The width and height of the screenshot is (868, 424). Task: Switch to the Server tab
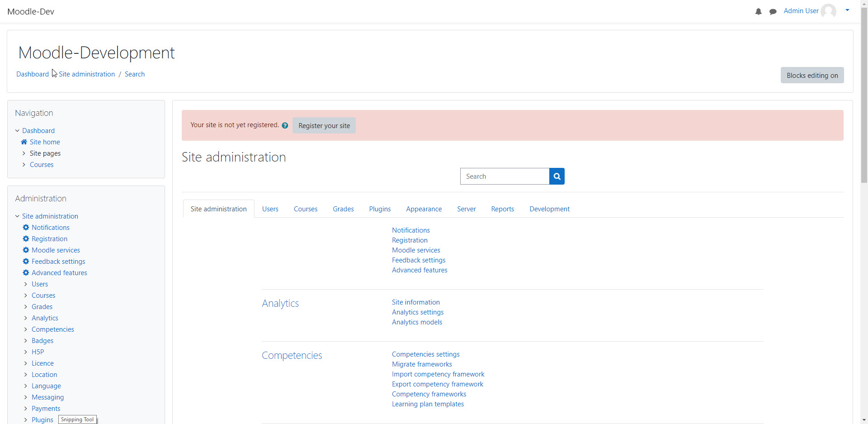tap(466, 209)
